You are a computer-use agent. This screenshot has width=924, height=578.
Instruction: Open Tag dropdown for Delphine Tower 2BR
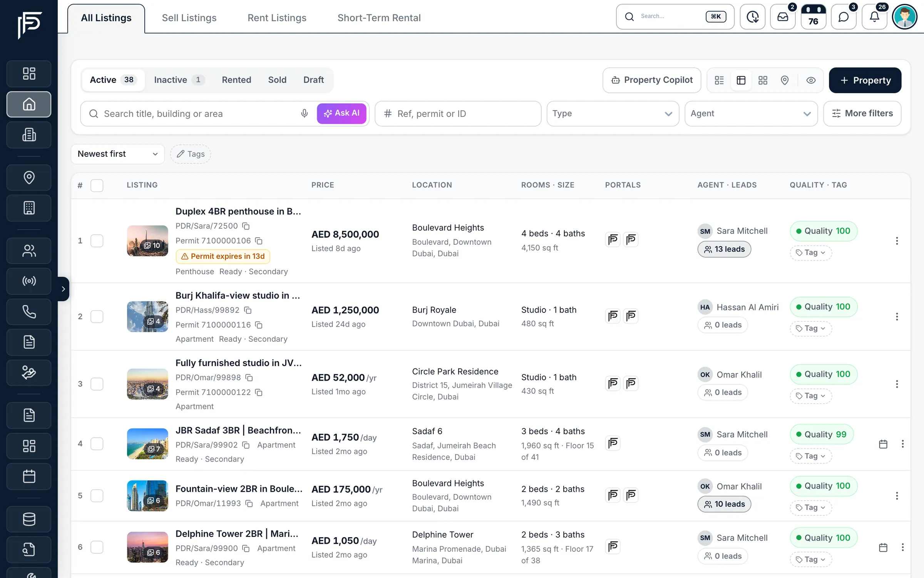click(x=810, y=559)
